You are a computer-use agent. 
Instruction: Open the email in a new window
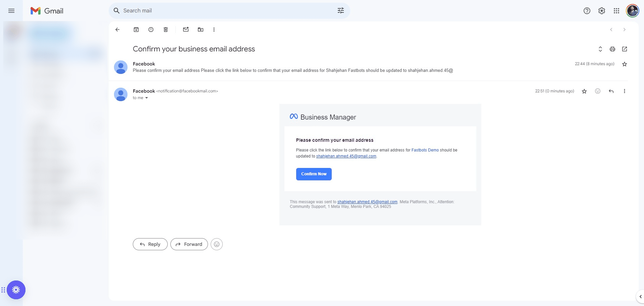(x=624, y=49)
